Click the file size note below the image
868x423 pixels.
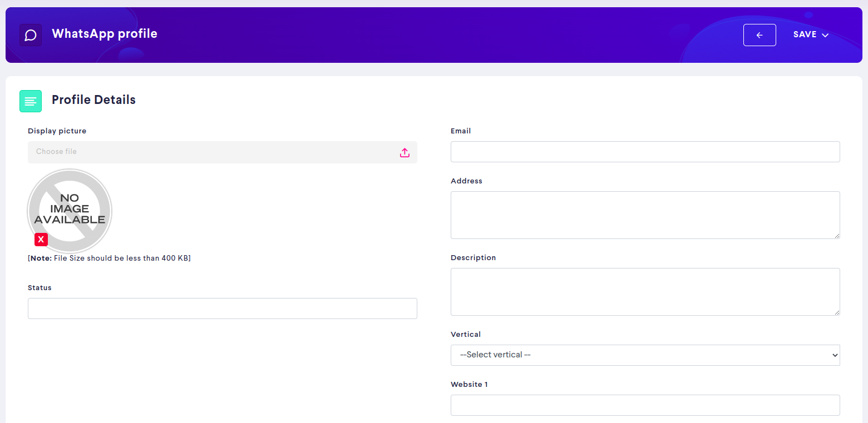[x=110, y=257]
